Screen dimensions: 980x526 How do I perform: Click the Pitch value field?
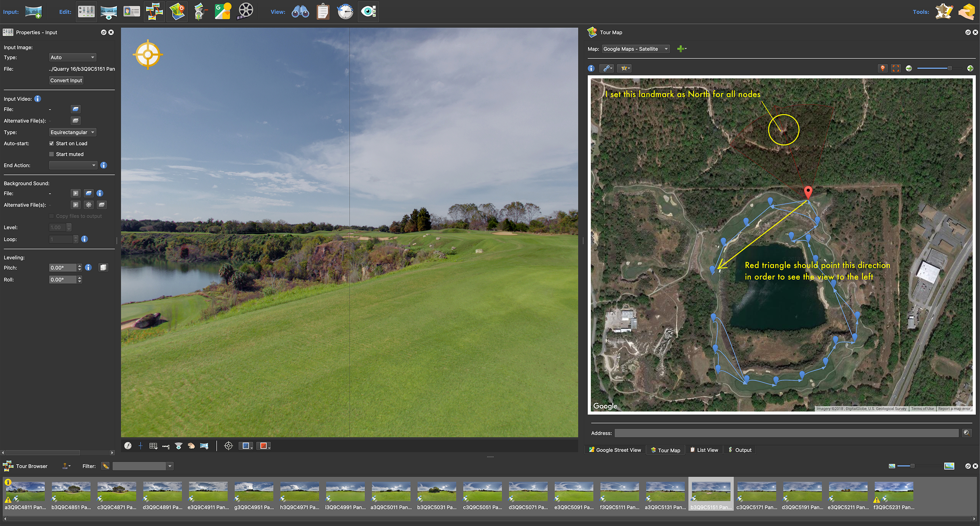[x=63, y=268]
